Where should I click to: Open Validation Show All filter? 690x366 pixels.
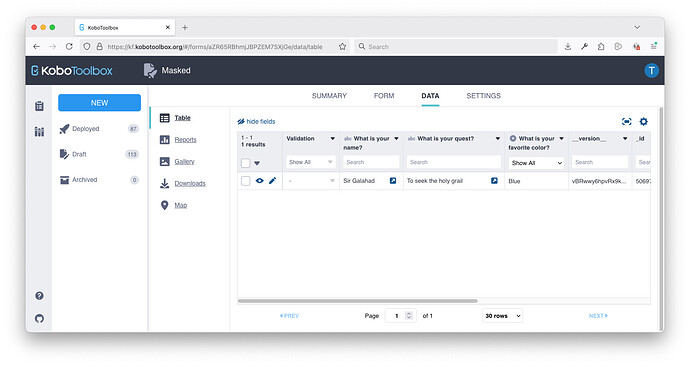(x=311, y=162)
